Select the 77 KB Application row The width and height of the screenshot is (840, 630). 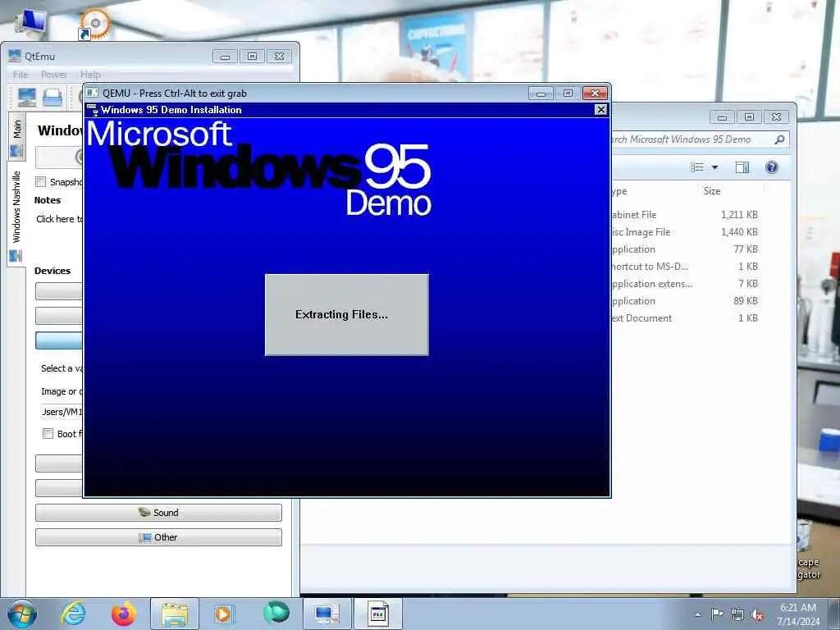coord(686,249)
